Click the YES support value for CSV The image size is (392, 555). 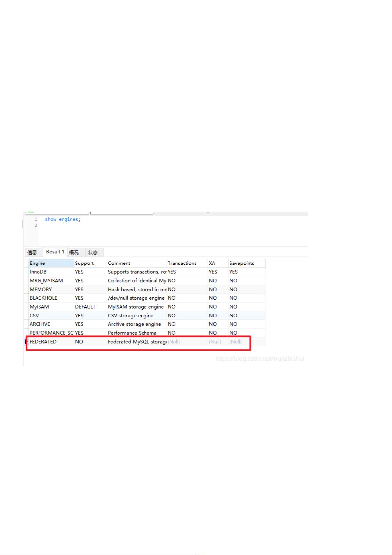[x=91, y=316]
